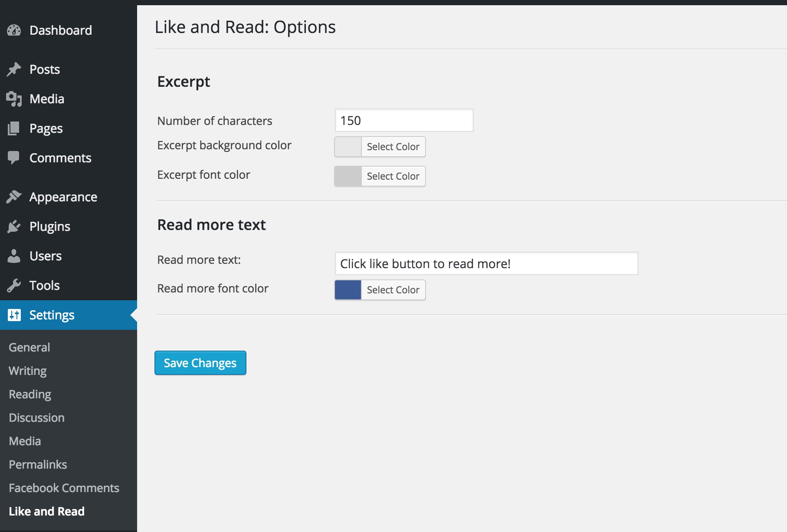787x532 pixels.
Task: Open Reading settings submenu
Action: 30,394
